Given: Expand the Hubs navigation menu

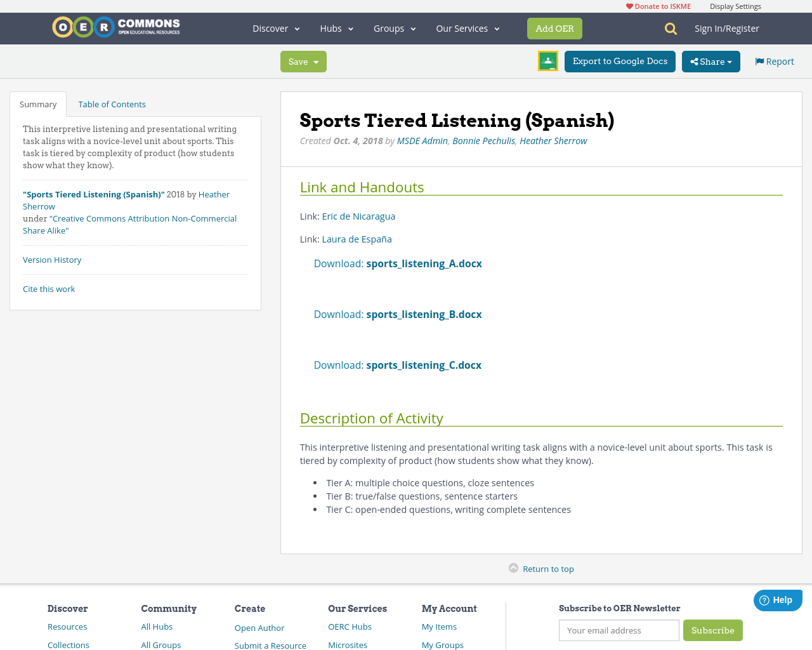Looking at the screenshot, I should click(336, 28).
